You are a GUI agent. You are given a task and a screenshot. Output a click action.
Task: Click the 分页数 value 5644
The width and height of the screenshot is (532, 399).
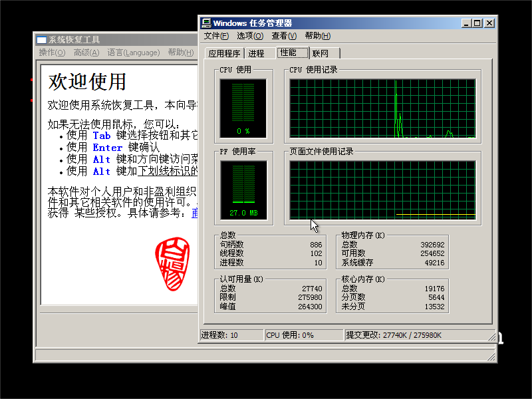436,297
